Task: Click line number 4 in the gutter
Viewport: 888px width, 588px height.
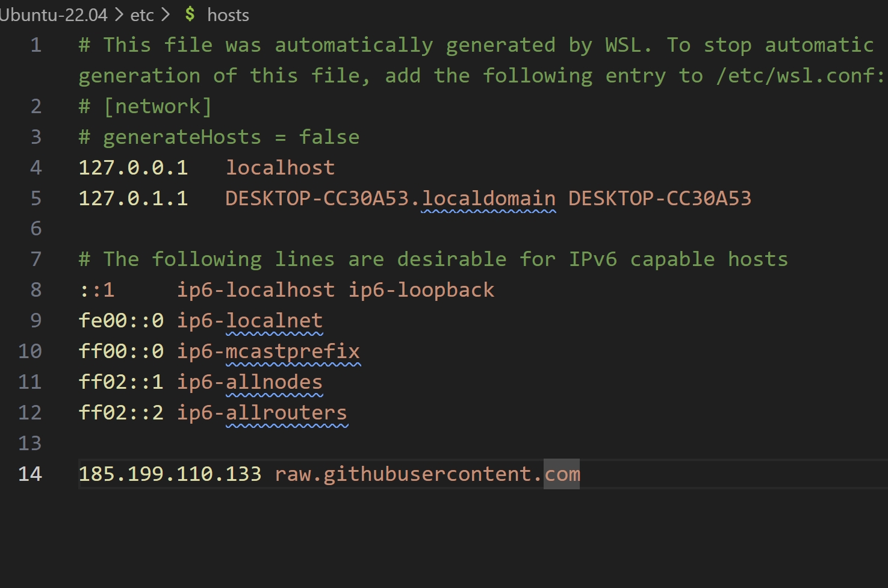Action: point(36,168)
